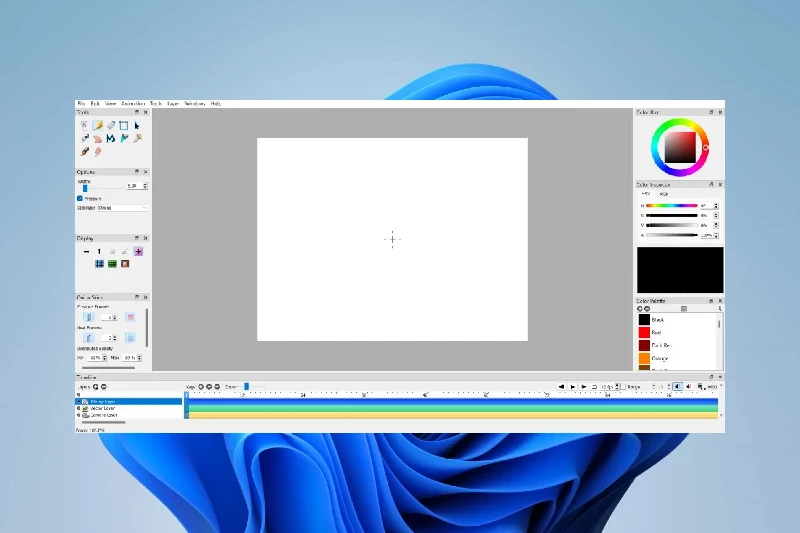Click the width value spinbox
Screen dimensions: 800x533
coord(137,186)
